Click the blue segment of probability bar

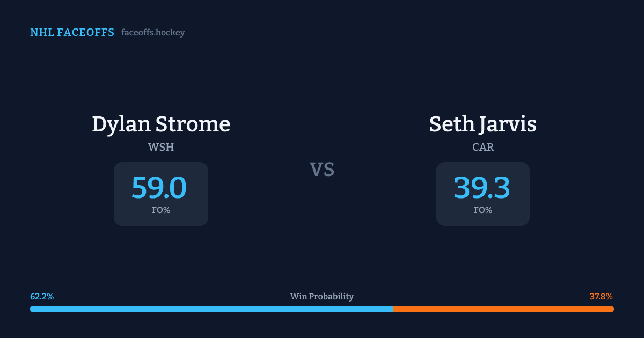coord(212,309)
